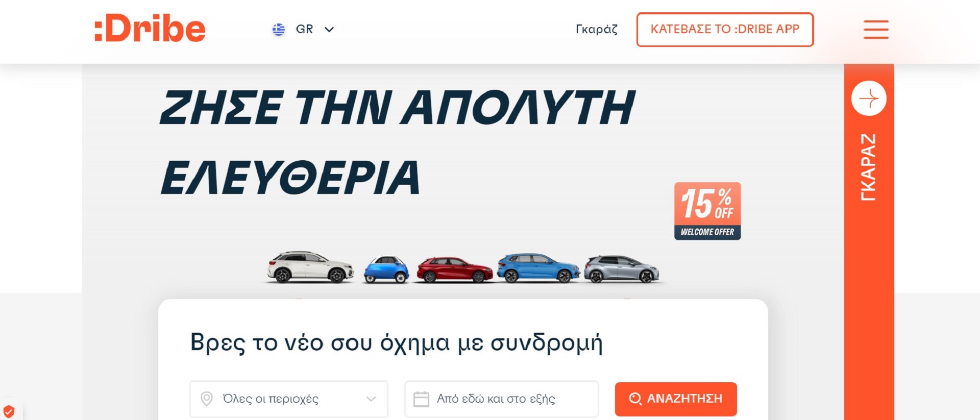
Task: Select the white SUV car image
Action: coord(310,267)
